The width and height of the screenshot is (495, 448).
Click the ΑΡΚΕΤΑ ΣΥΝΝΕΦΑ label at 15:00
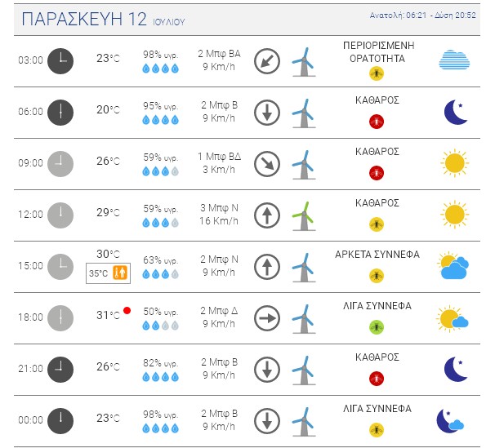[x=377, y=255]
